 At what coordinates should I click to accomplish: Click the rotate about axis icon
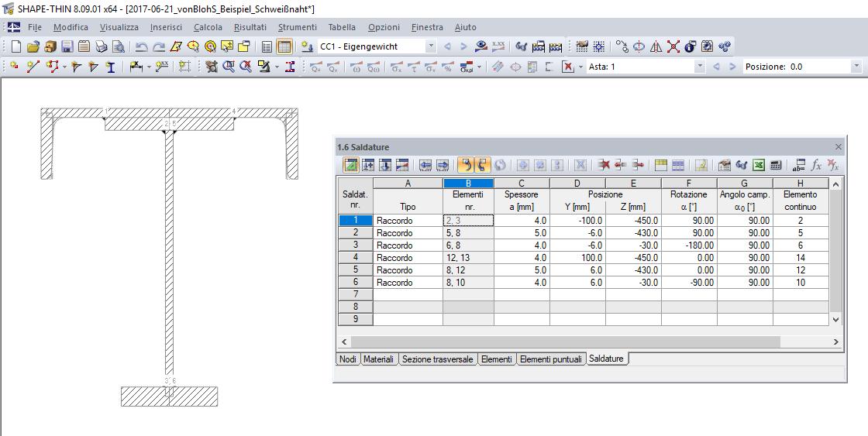pos(639,46)
